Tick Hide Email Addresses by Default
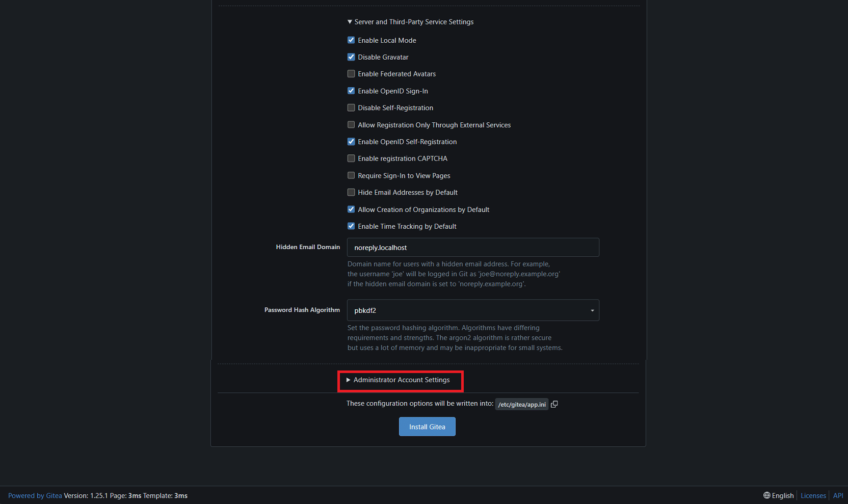The image size is (848, 504). [x=351, y=192]
